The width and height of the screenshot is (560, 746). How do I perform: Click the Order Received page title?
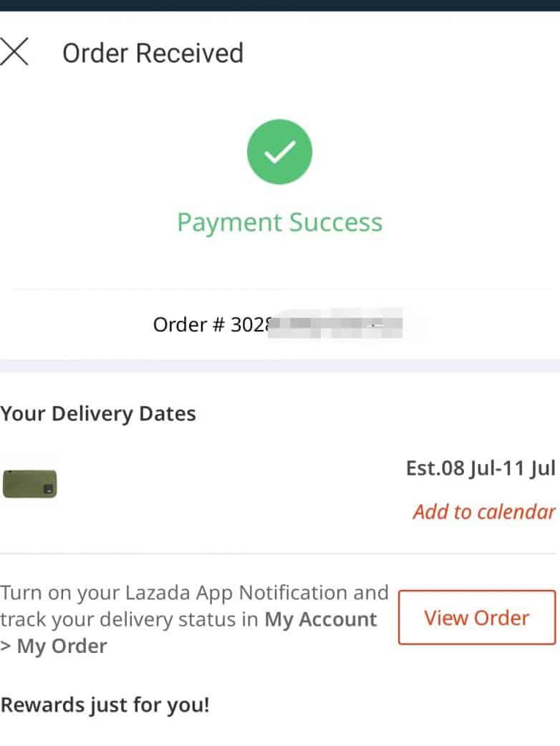(153, 53)
